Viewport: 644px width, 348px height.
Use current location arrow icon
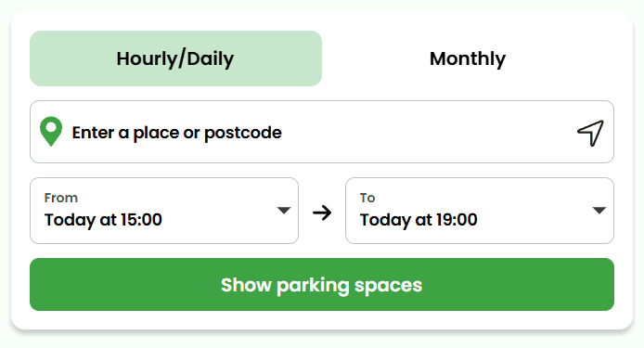pyautogui.click(x=590, y=133)
